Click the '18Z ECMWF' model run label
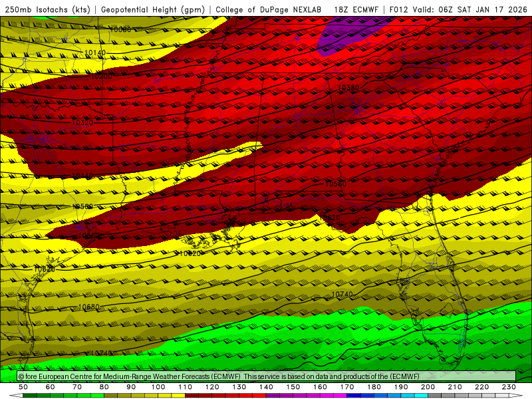Viewport: 532px width, 399px height. 356,9
